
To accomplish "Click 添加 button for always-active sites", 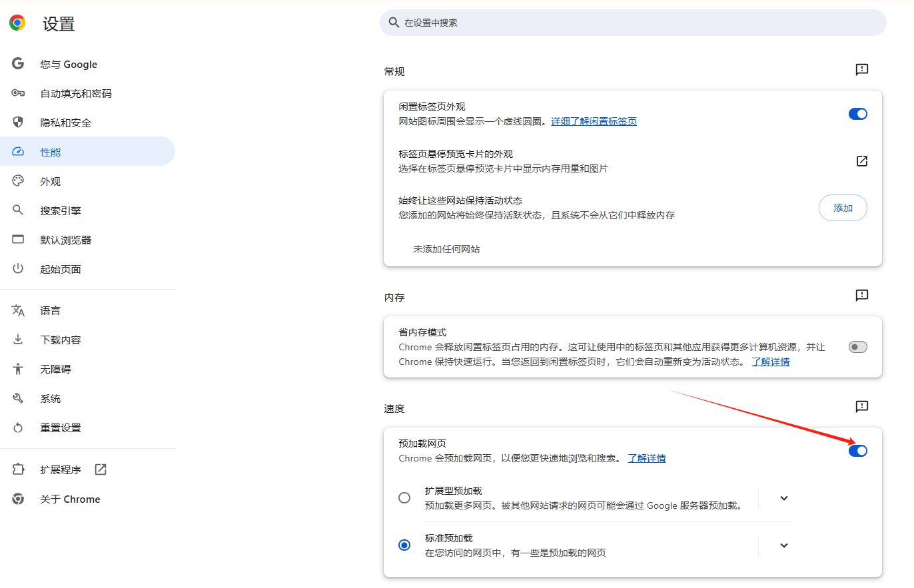I will (843, 208).
